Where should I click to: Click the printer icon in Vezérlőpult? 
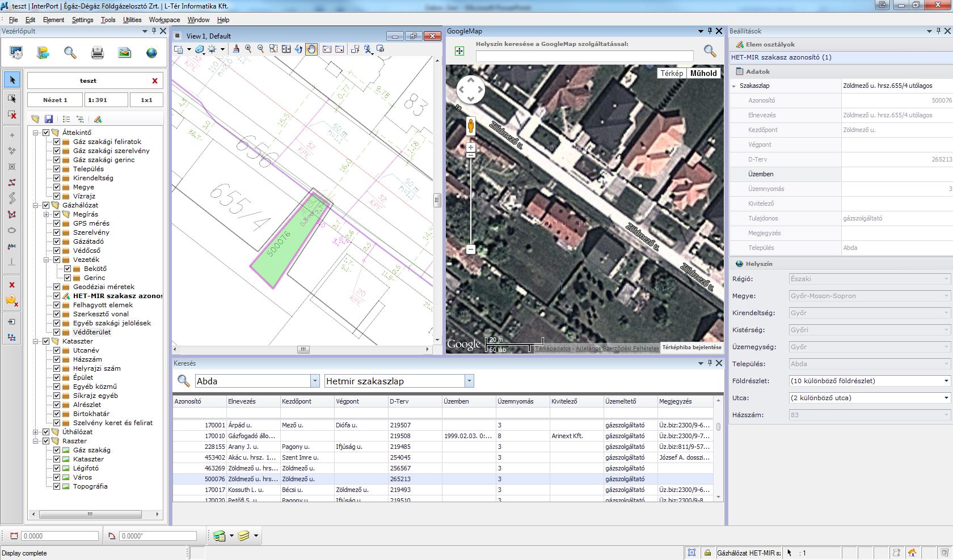(98, 53)
